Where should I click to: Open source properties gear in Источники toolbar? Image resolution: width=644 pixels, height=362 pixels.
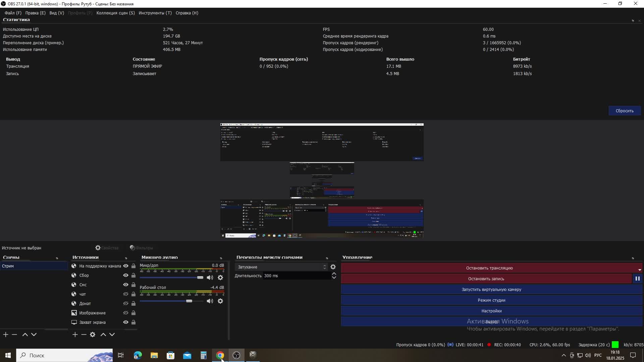[93, 335]
